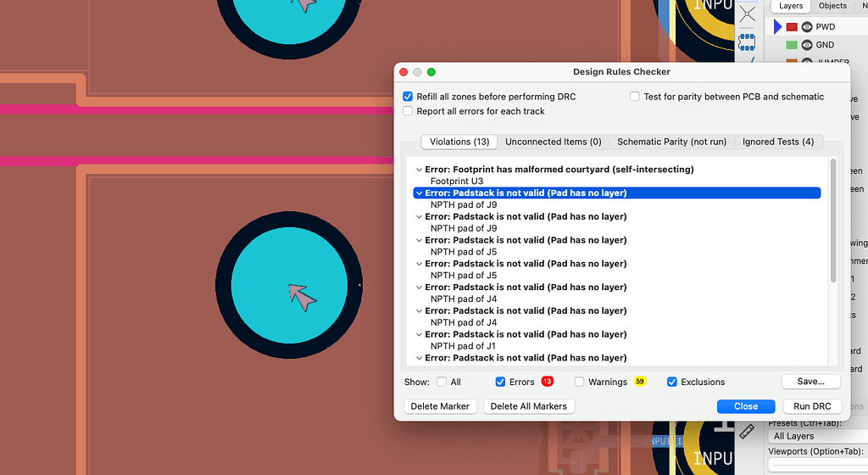
Task: Collapse the malformed courtyard error entry
Action: [419, 170]
